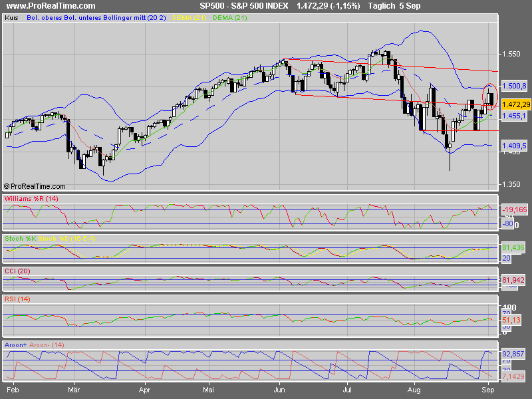Click the 1.409,5 lower band value tag

coord(514,146)
